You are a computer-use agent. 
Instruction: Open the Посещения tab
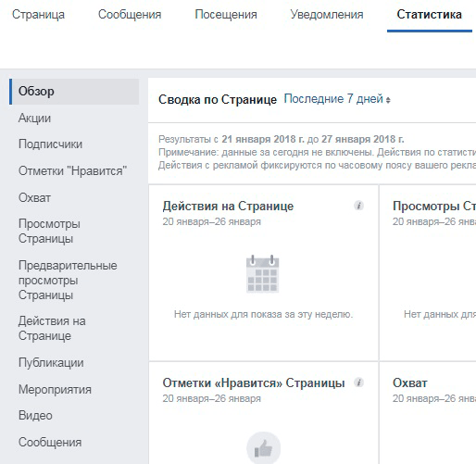(226, 15)
